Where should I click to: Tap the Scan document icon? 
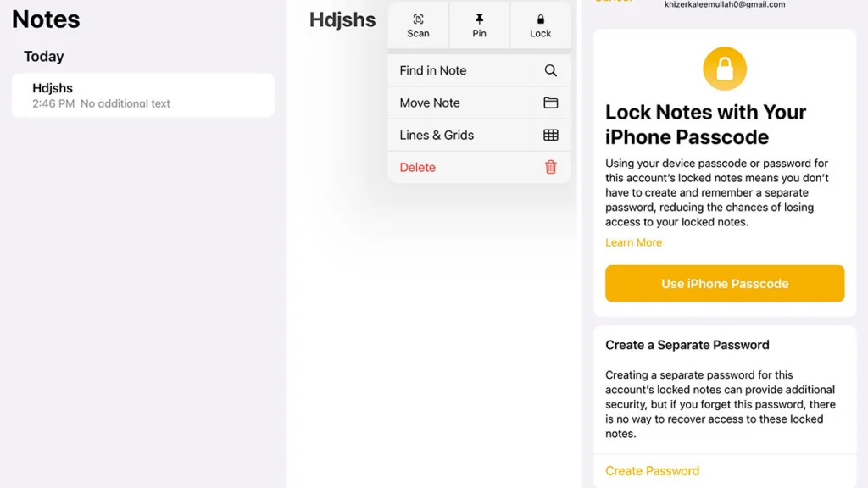[x=418, y=19]
